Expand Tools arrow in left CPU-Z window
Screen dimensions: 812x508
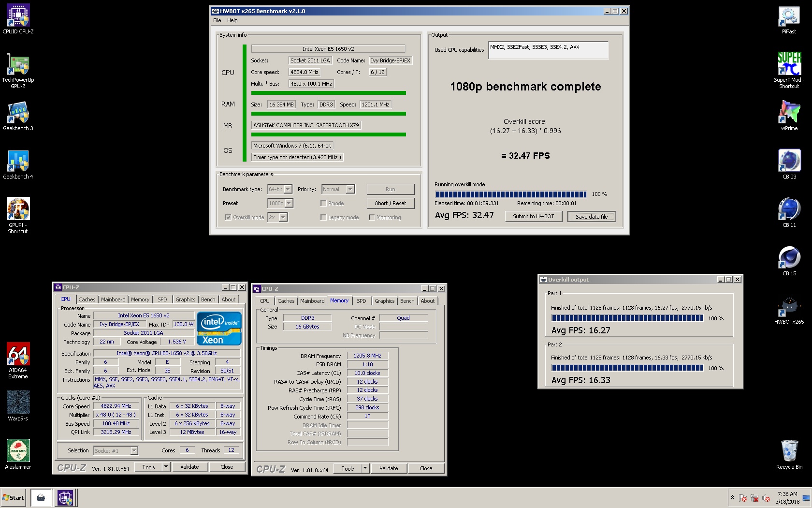click(x=166, y=467)
